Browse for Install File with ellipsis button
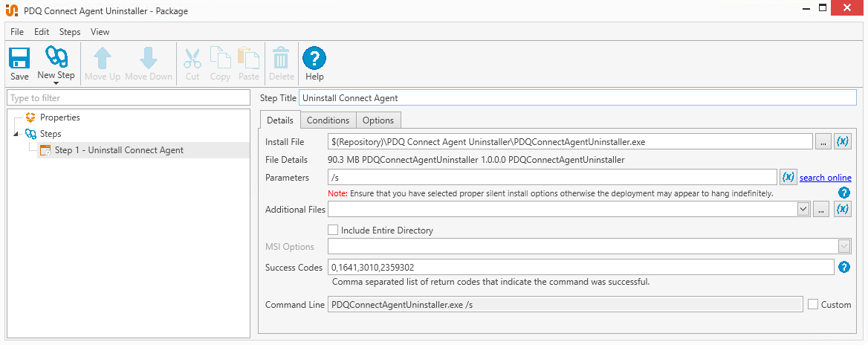The width and height of the screenshot is (868, 345). 823,142
